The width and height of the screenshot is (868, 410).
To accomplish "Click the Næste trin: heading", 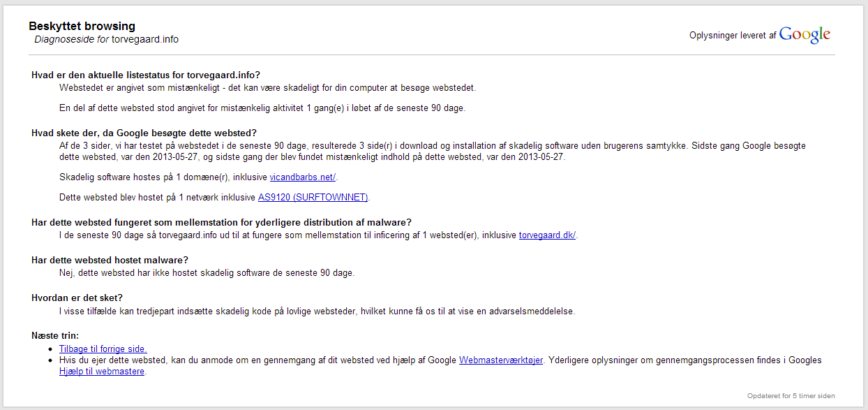I will click(x=55, y=335).
